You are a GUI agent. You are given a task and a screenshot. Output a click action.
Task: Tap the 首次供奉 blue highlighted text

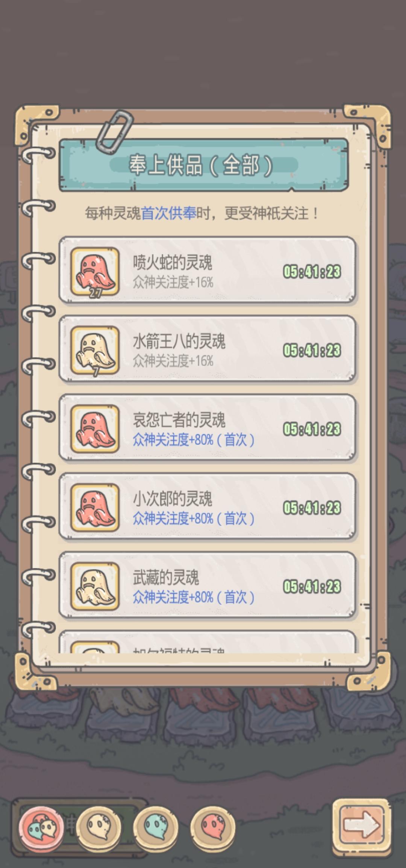[168, 213]
